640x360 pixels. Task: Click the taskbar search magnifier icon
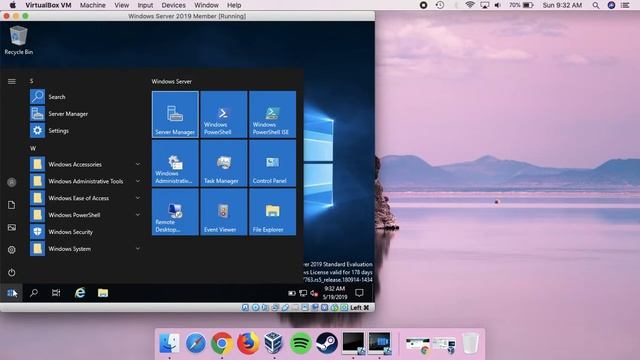34,293
